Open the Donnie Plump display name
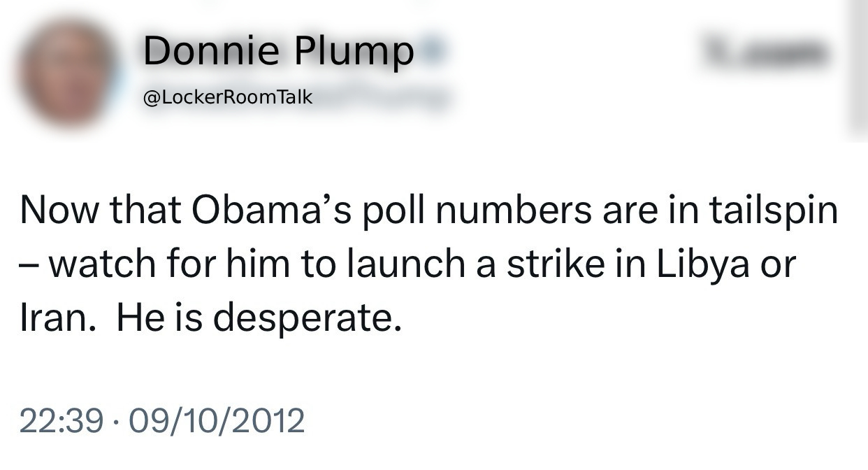The height and width of the screenshot is (470, 868). (x=278, y=50)
